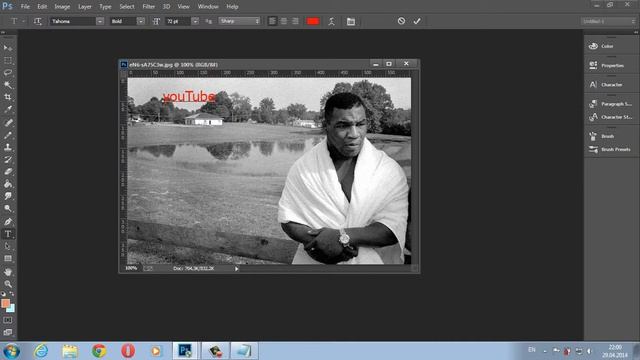Commit current text edits with checkmark

coord(417,21)
